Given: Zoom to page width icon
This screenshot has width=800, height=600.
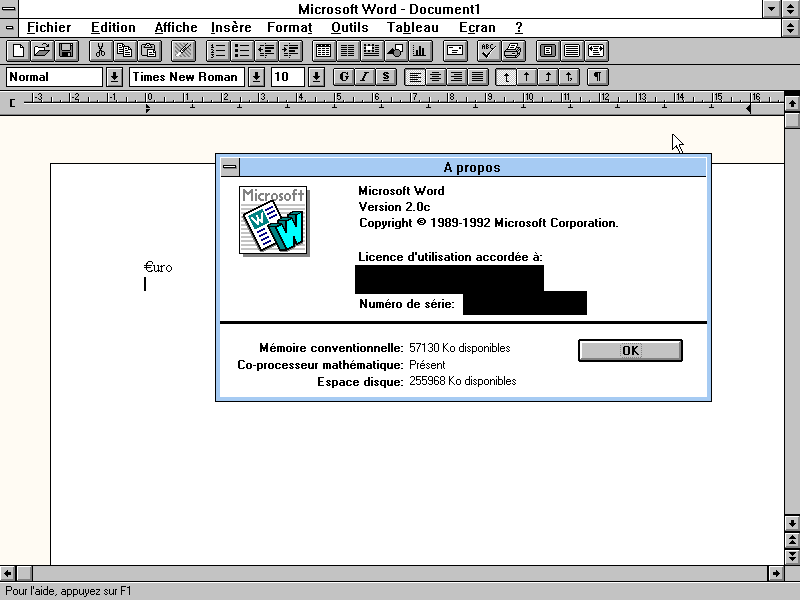Looking at the screenshot, I should [596, 51].
